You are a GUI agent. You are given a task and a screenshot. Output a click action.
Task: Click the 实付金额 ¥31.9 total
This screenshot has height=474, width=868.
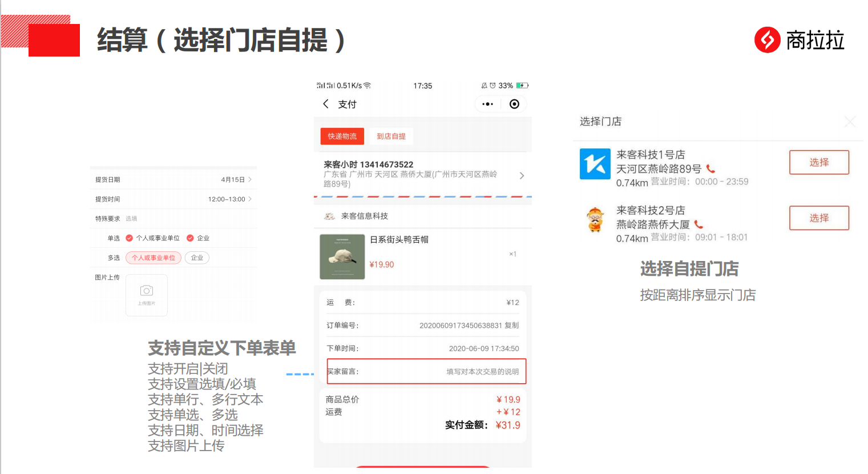click(482, 425)
